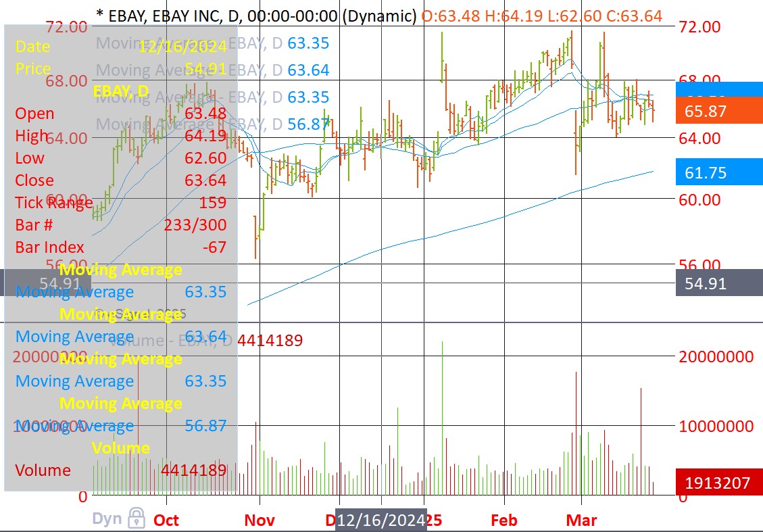Click the padlock icon beside Dyn

click(137, 518)
